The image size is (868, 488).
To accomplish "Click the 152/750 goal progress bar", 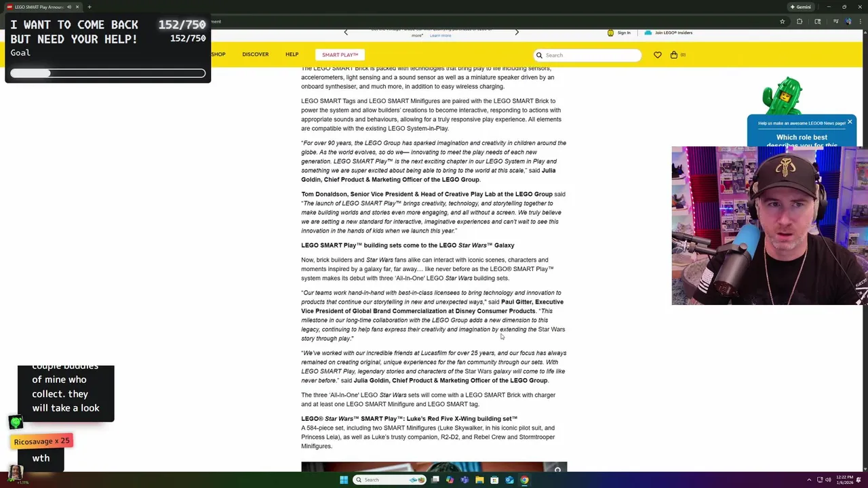I will (x=108, y=73).
